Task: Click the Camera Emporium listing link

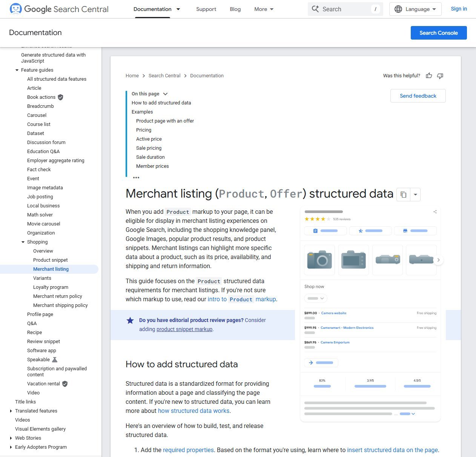Action: coord(335,342)
